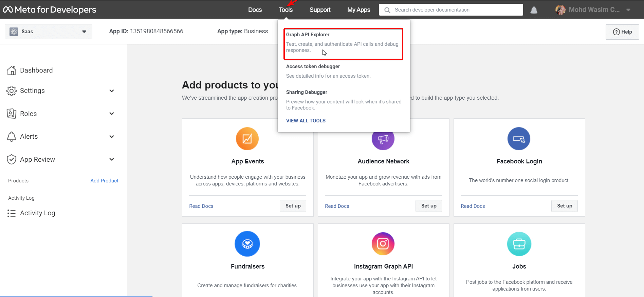Click the App ID number text

(157, 31)
